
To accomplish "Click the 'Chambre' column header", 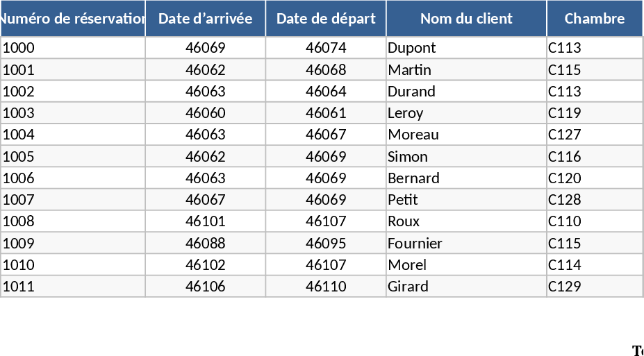I will pos(594,19).
